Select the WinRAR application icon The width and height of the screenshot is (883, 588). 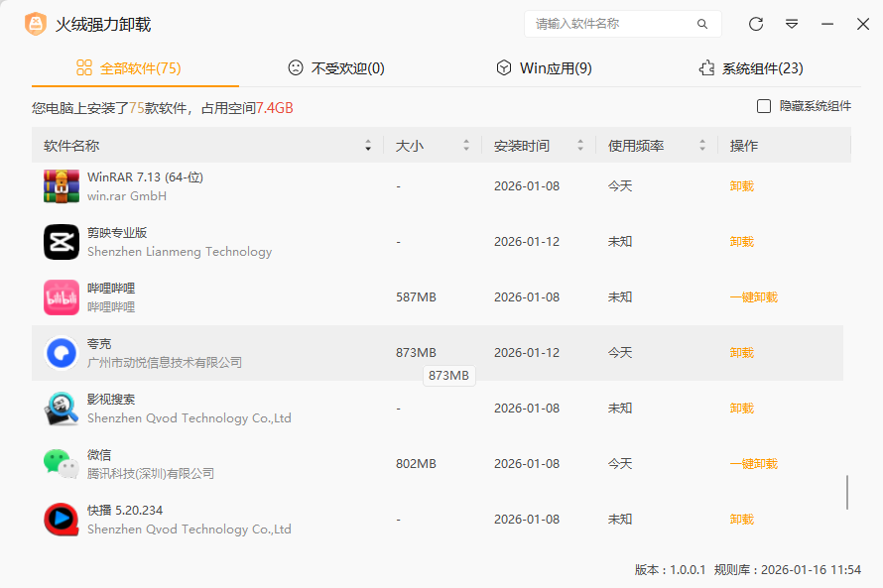click(61, 185)
